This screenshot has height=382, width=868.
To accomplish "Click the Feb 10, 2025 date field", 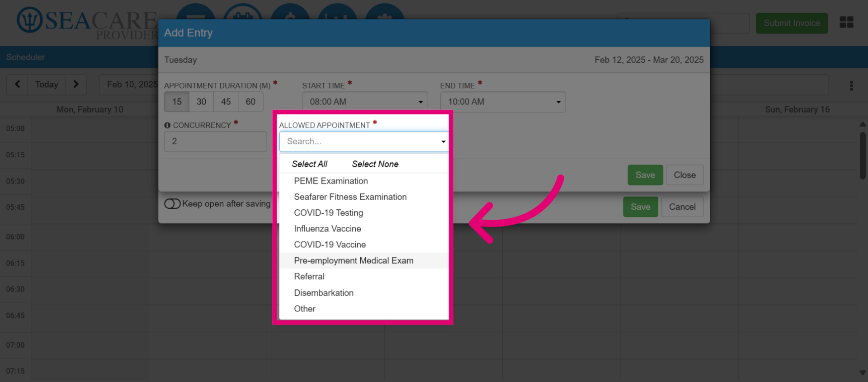I will pos(129,85).
